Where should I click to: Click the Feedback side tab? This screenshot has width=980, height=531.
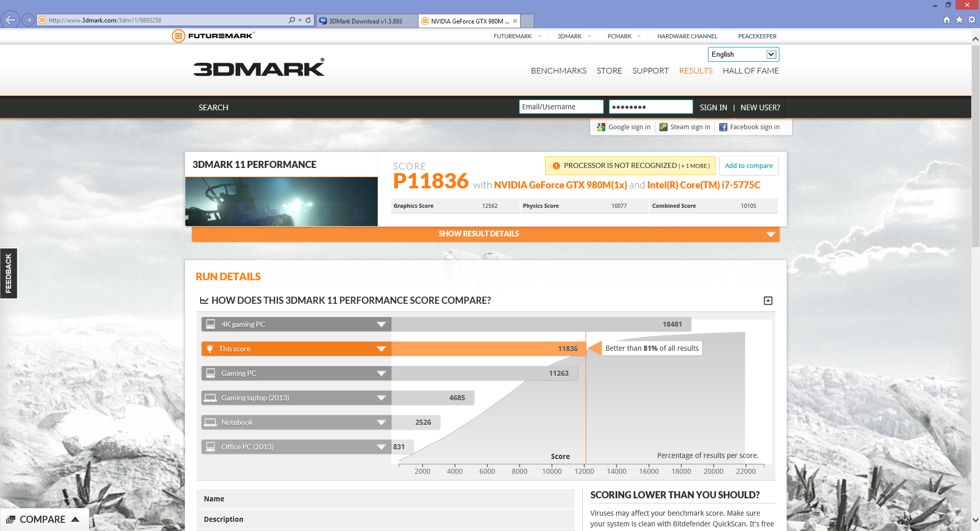pos(9,273)
